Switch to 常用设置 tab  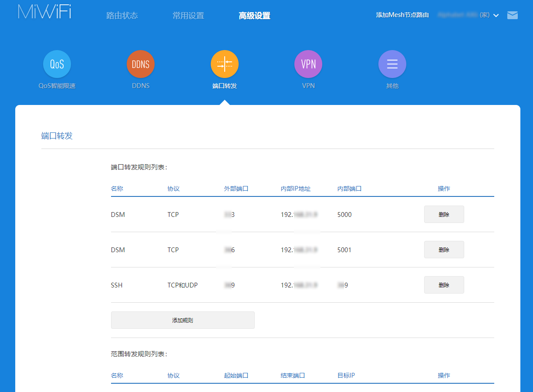[x=188, y=16]
